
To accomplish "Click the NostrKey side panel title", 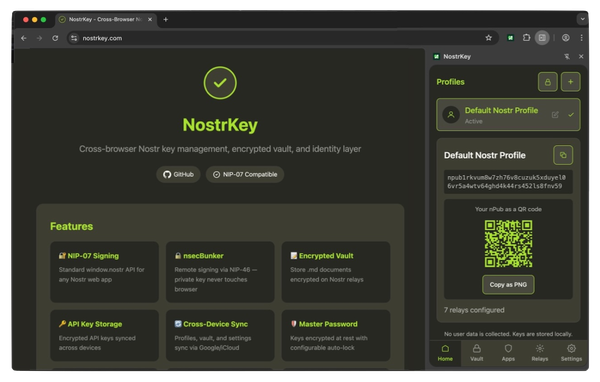I will pos(457,57).
